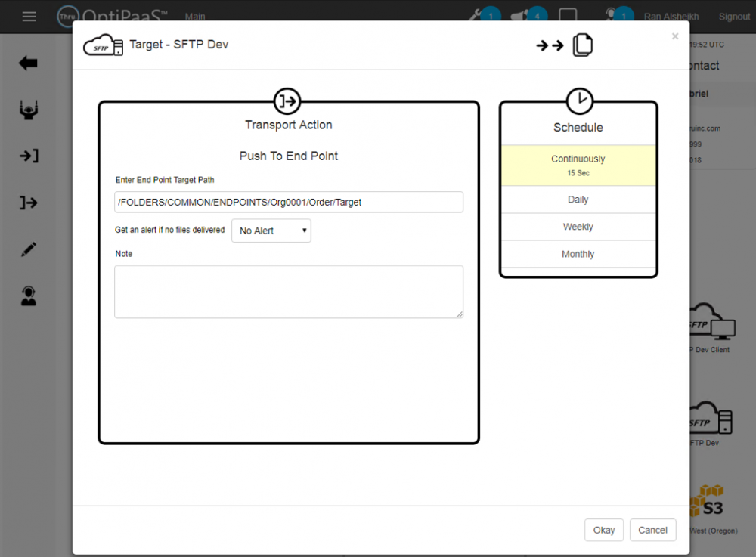Click inside the Note text area

pyautogui.click(x=288, y=291)
